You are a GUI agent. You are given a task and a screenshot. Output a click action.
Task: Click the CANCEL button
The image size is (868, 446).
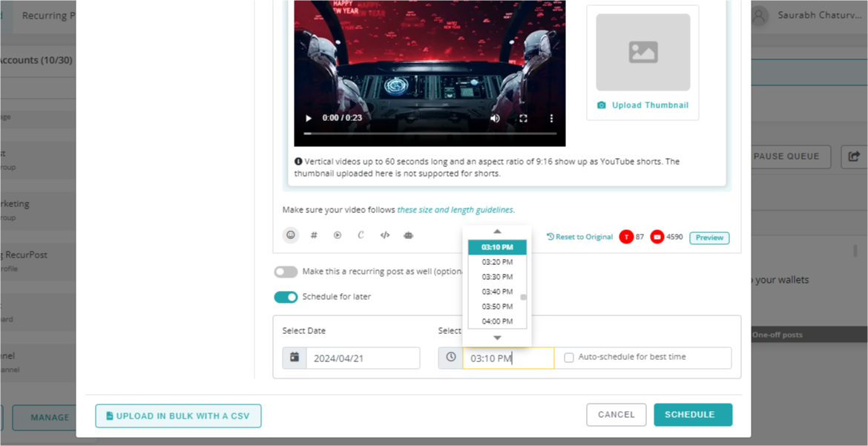(x=616, y=414)
